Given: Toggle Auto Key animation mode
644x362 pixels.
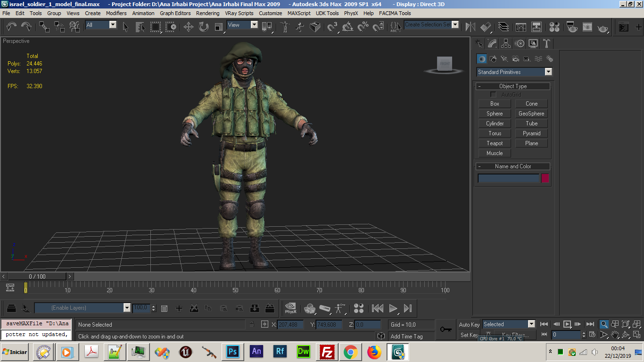Looking at the screenshot, I should point(469,324).
